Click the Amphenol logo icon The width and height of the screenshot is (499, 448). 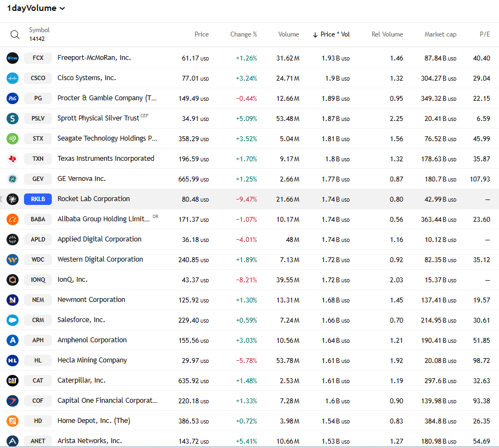[x=13, y=340]
